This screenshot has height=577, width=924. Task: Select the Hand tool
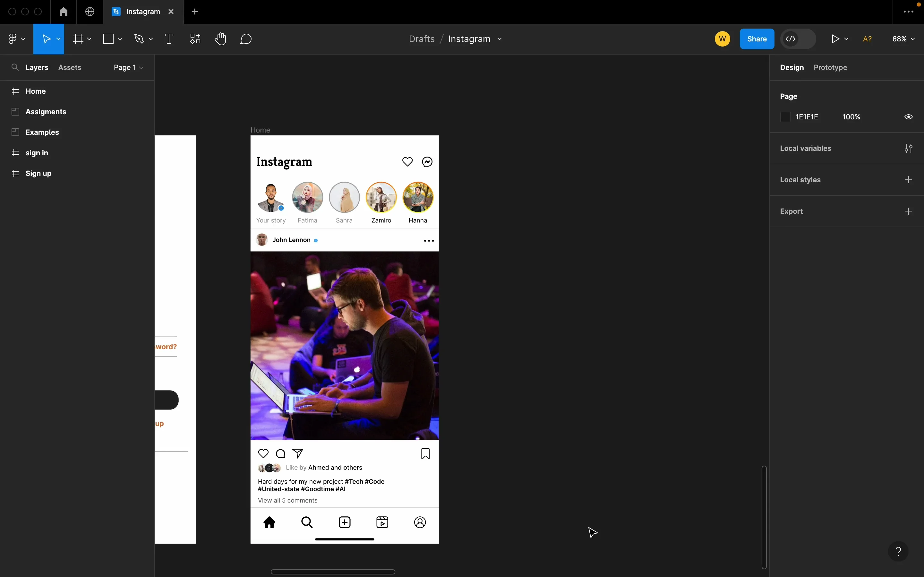(x=220, y=39)
